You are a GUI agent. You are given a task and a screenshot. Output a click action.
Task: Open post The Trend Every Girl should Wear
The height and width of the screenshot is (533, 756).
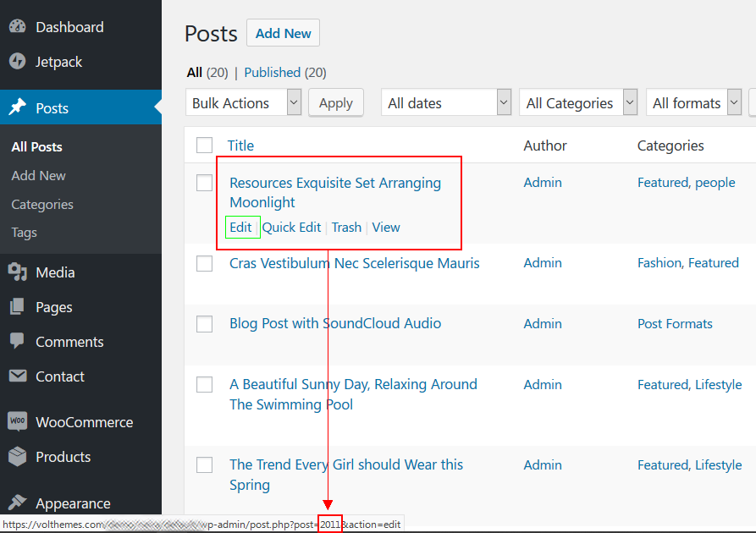346,475
